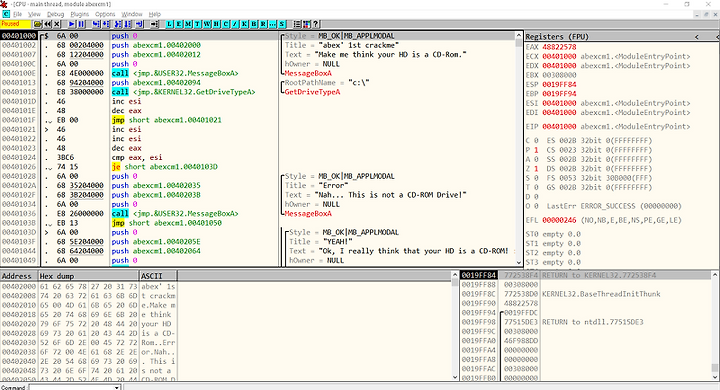The height and width of the screenshot is (390, 720).
Task: Open Executable modules with E button
Action: 179,24
